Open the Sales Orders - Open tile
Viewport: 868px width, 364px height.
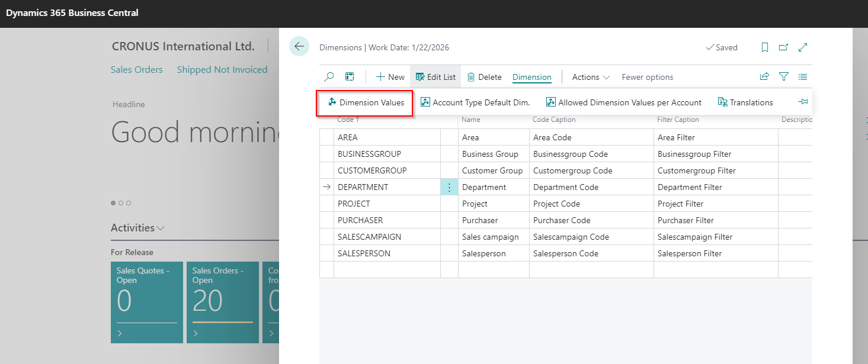(223, 302)
